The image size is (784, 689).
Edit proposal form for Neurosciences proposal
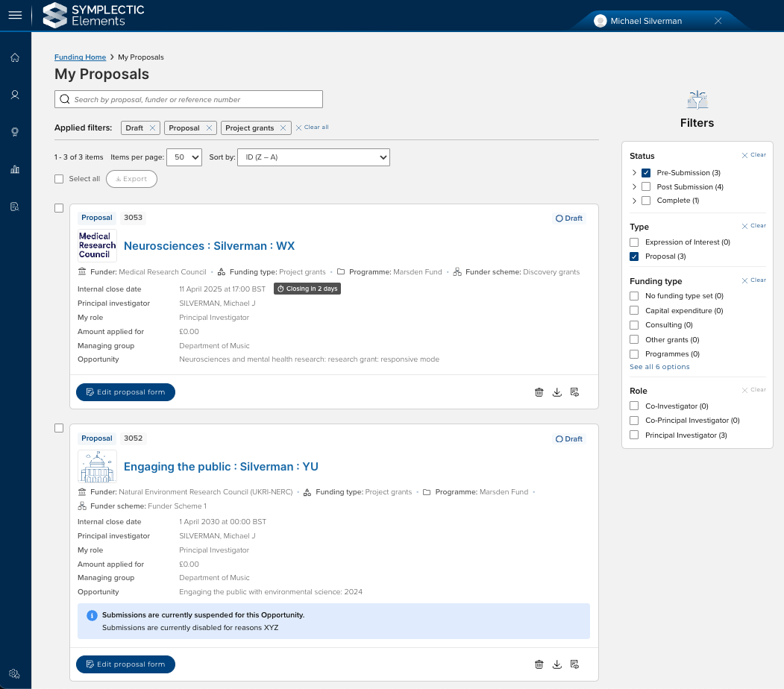(x=125, y=392)
